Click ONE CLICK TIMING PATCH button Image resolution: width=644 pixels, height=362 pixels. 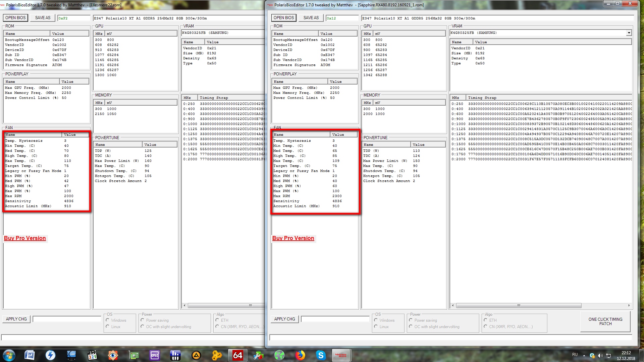tap(605, 321)
